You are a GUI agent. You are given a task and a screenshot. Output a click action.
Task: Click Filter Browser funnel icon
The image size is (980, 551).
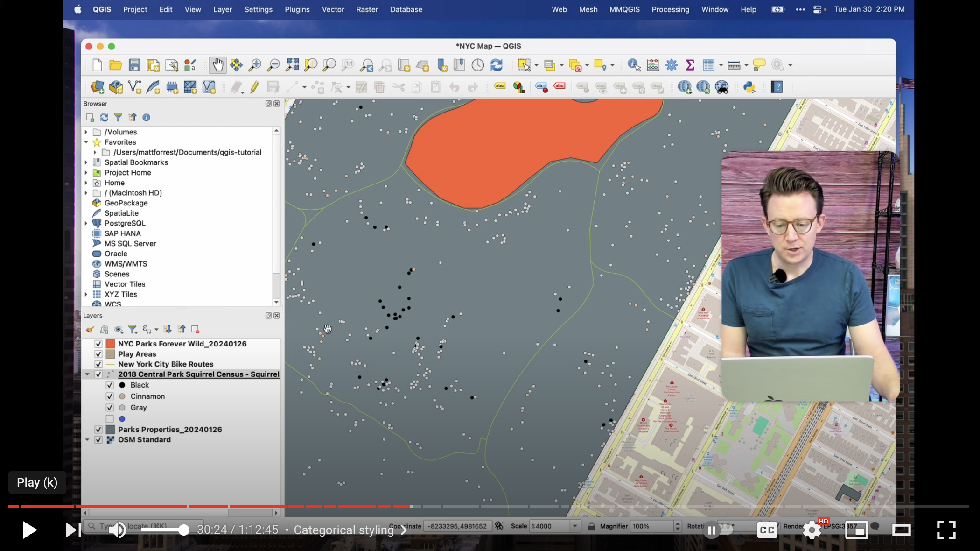[118, 118]
